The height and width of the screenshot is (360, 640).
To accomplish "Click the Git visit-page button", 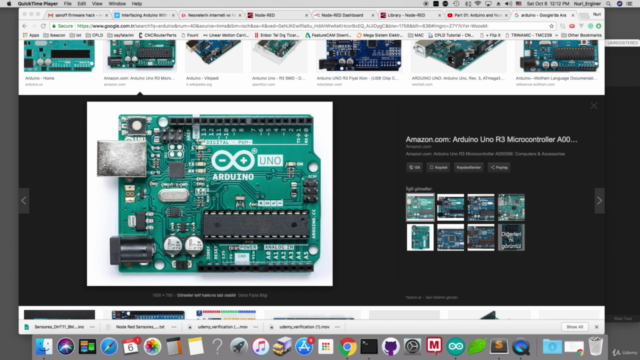I will (x=414, y=167).
